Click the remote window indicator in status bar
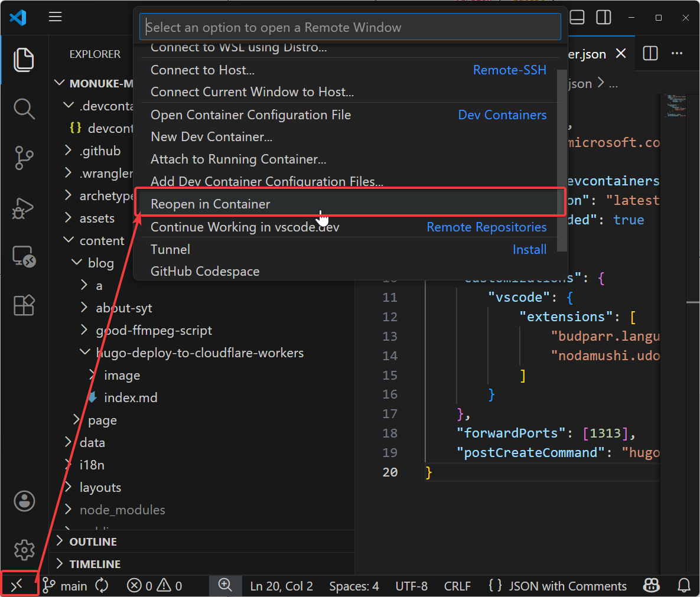The width and height of the screenshot is (700, 597). (x=18, y=585)
